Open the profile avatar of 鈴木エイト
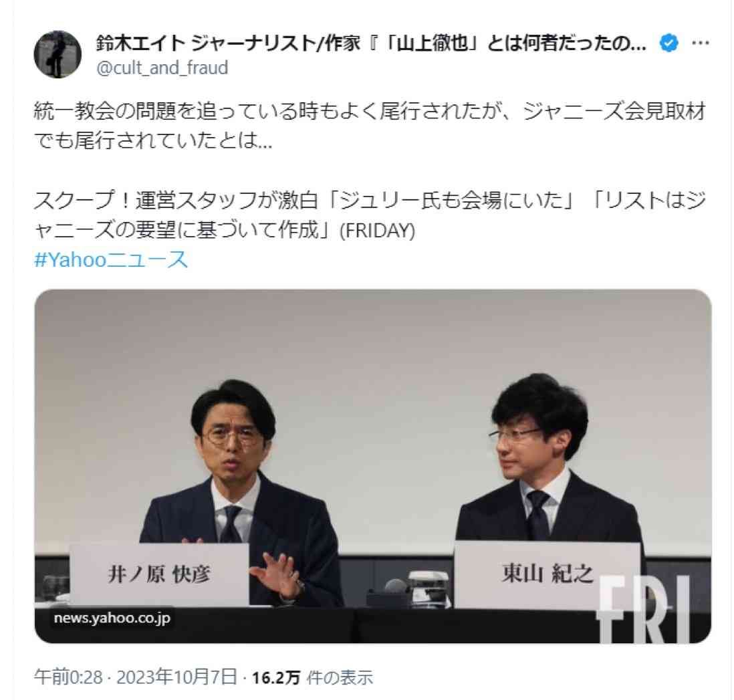The width and height of the screenshot is (734, 700). tap(57, 54)
